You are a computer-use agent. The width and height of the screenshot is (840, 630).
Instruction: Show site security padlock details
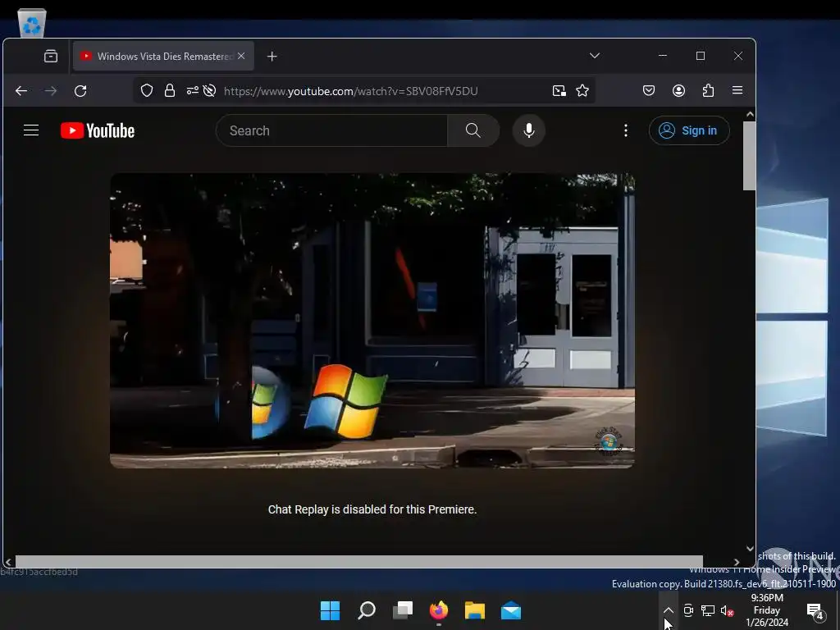tap(170, 90)
